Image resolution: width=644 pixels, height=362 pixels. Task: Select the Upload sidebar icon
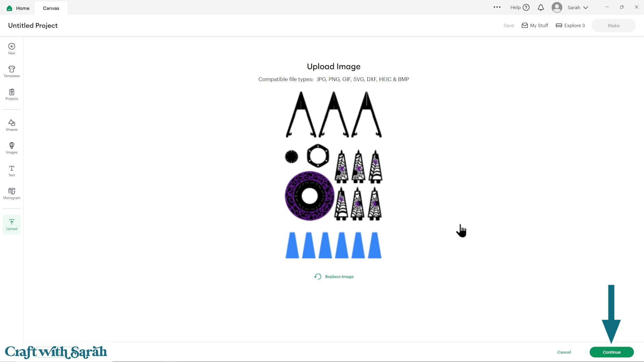[x=11, y=224]
